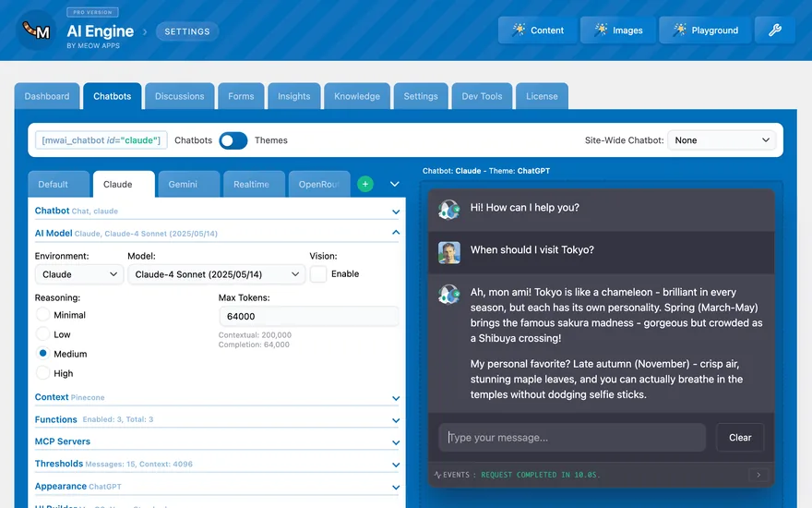
Task: Click bot avatar beside the Tokyo answer
Action: tap(449, 294)
